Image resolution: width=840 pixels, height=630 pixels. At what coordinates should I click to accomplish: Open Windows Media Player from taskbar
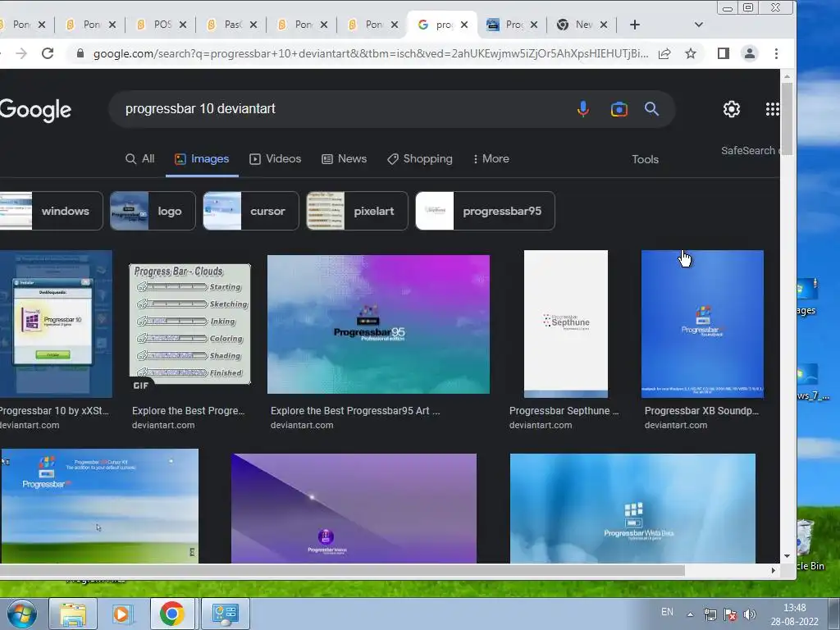click(x=121, y=614)
